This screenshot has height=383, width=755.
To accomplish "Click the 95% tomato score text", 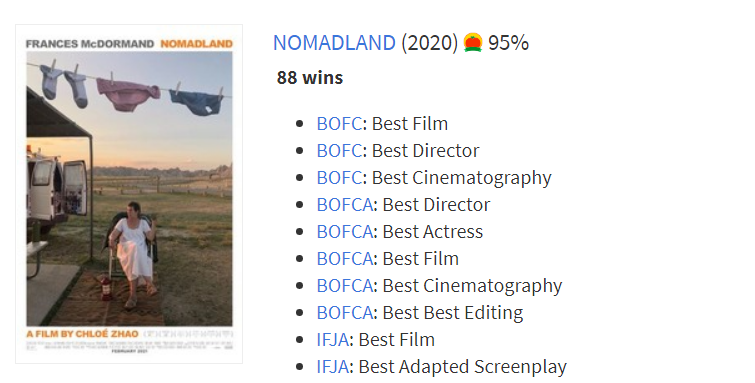I will click(x=508, y=43).
